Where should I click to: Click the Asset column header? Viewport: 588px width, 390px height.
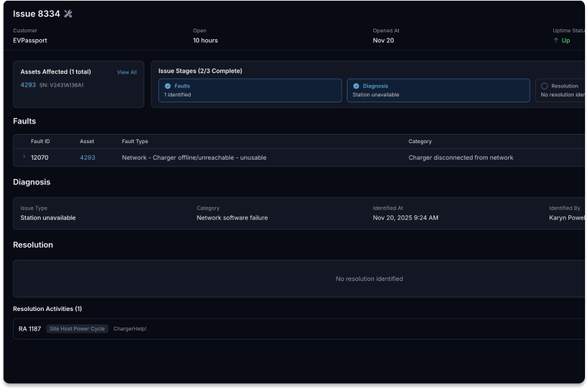tap(87, 142)
